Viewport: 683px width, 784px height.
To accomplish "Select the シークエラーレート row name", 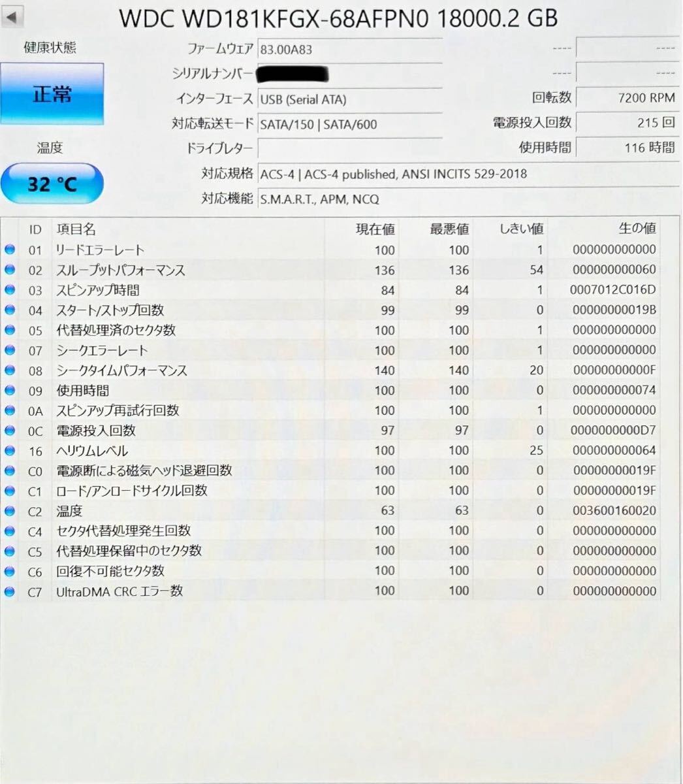I will pyautogui.click(x=103, y=350).
